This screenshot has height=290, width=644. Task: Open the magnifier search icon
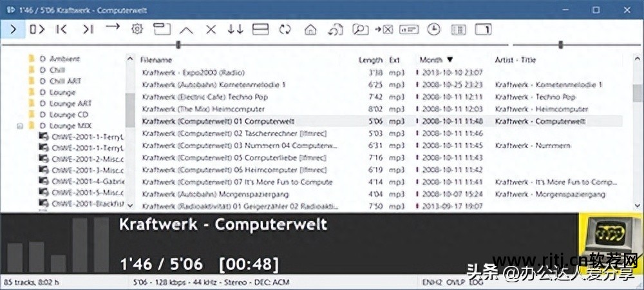tap(360, 29)
